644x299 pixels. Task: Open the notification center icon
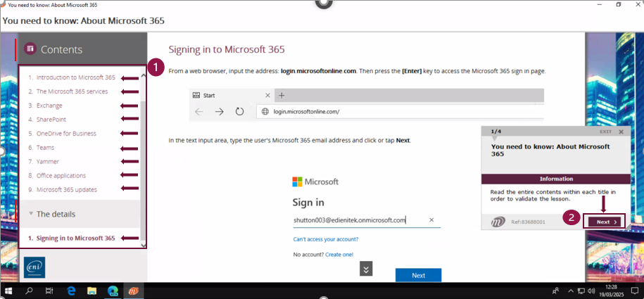tap(635, 291)
